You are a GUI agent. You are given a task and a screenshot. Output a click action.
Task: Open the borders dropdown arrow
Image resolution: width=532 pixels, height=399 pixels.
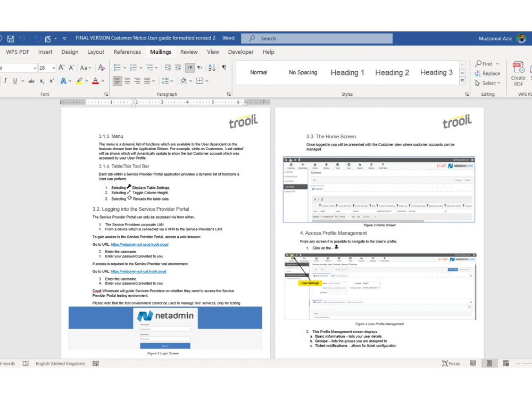(x=207, y=81)
